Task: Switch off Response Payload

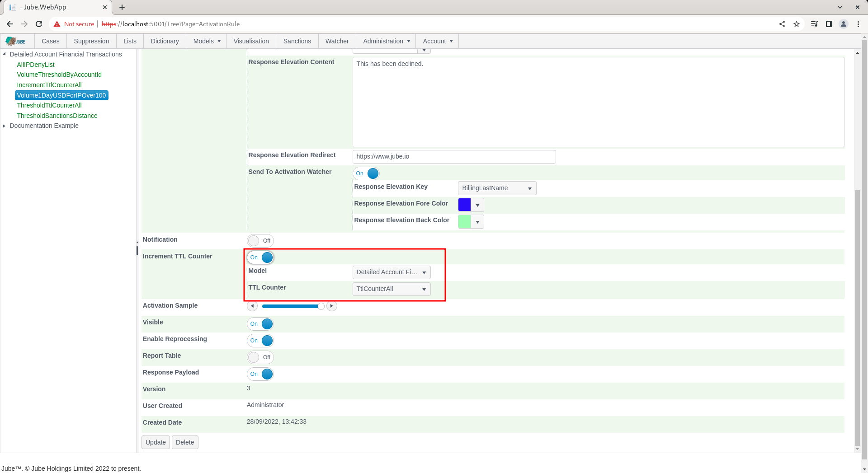Action: [x=260, y=374]
